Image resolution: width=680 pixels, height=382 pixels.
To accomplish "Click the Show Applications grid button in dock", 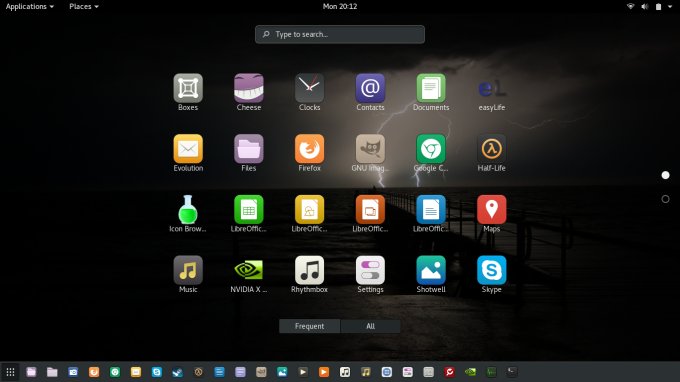I will point(10,372).
